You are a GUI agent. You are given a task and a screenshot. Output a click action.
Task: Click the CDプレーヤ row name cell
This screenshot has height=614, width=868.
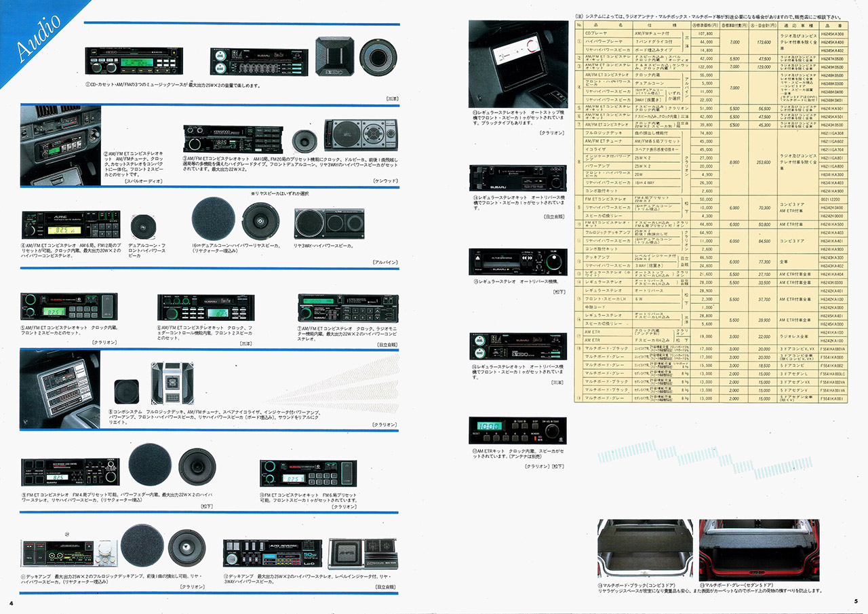608,33
